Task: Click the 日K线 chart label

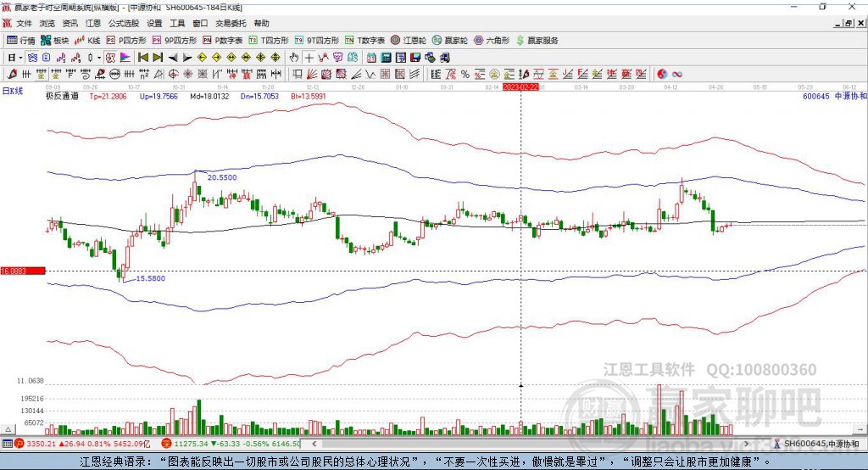Action: (x=13, y=91)
